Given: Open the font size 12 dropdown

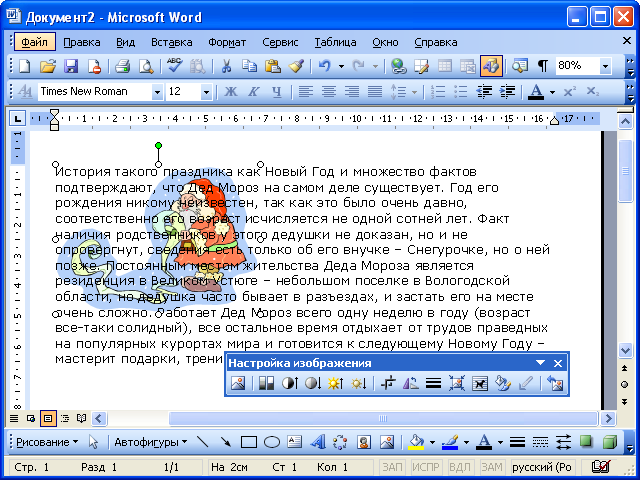Looking at the screenshot, I should tap(206, 92).
